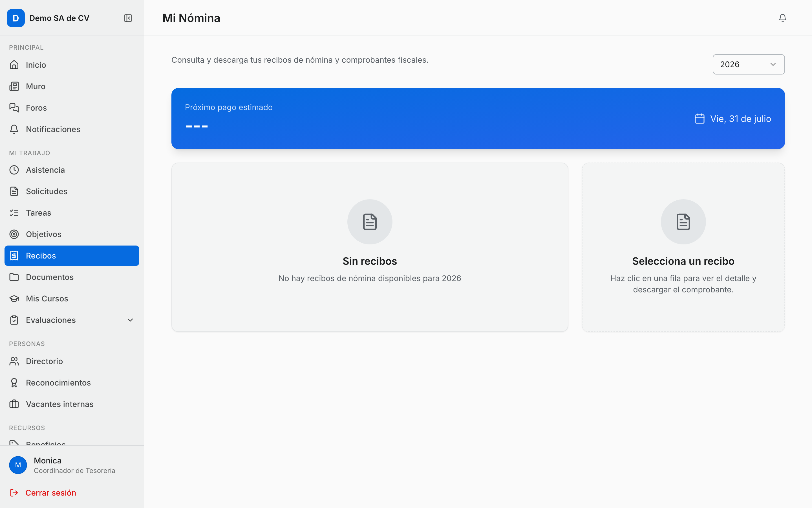
Task: Navigate to Mis Cursos
Action: [72, 299]
